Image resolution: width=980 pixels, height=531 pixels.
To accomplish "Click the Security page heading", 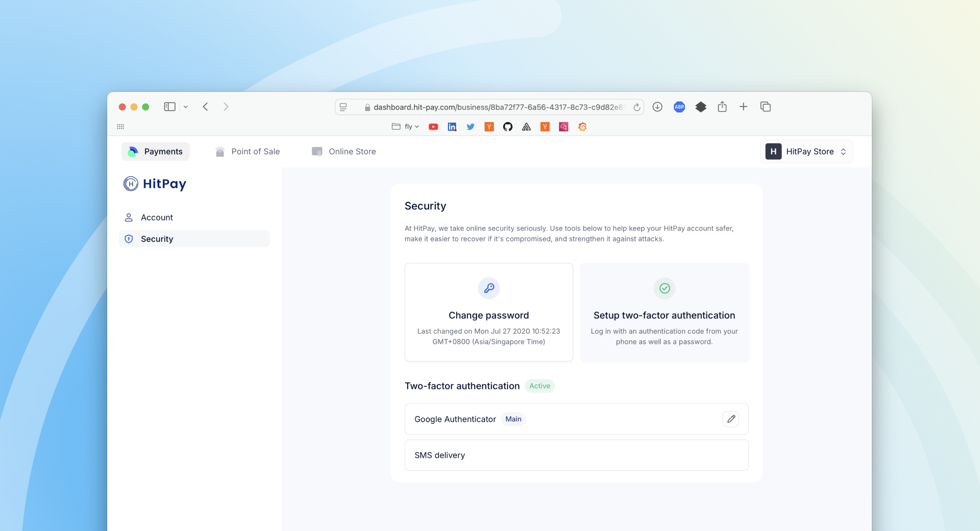I will point(425,206).
